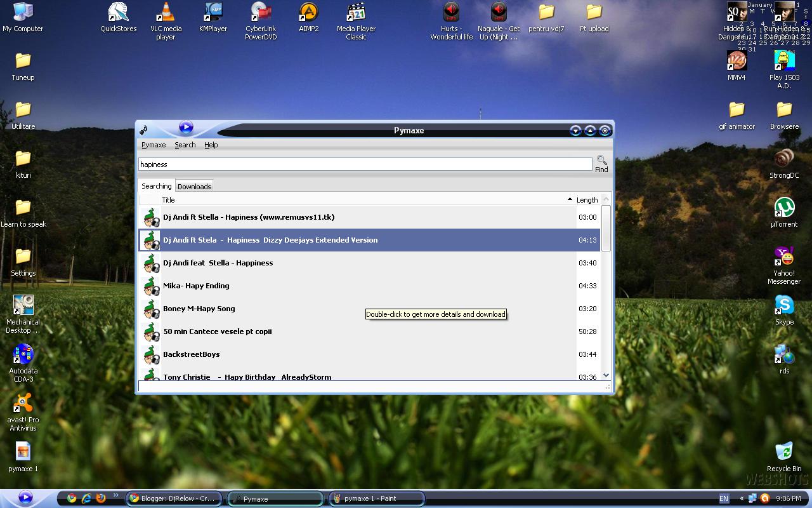The image size is (812, 508).
Task: Click the search field containing 'hapiness'
Action: (x=365, y=164)
